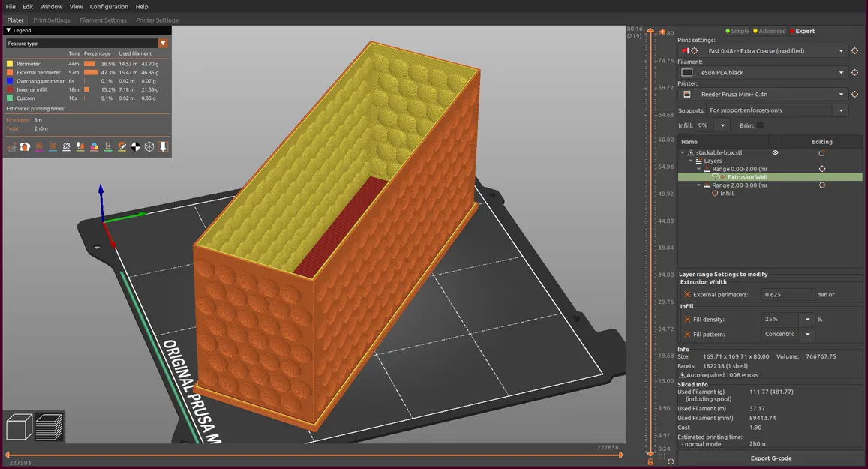Open the Configuration menu

point(109,7)
